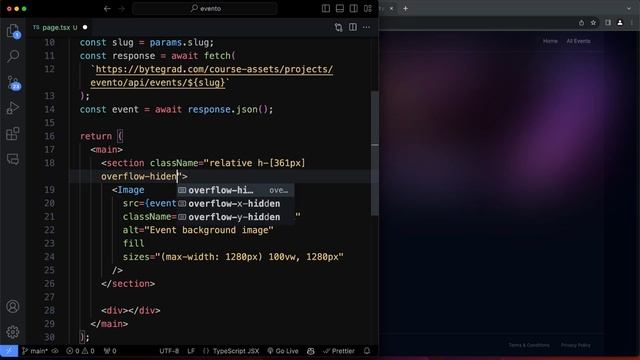
Task: Click the alt text 'Event background image'
Action: coord(209,230)
